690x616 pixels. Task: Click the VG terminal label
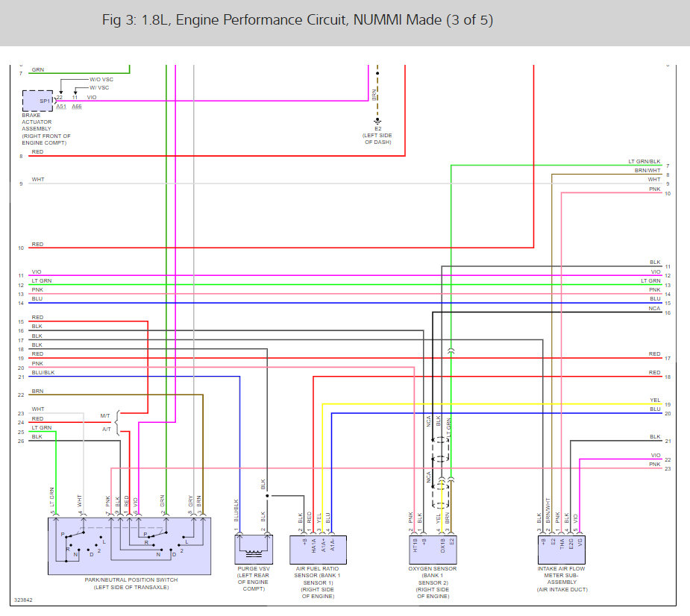click(580, 541)
